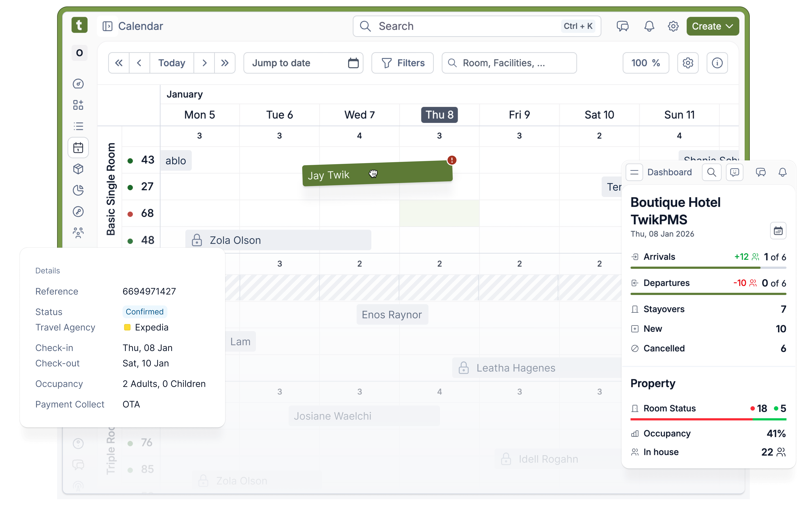
Task: Click the lock icon on Zola Olson's booking
Action: coord(197,240)
